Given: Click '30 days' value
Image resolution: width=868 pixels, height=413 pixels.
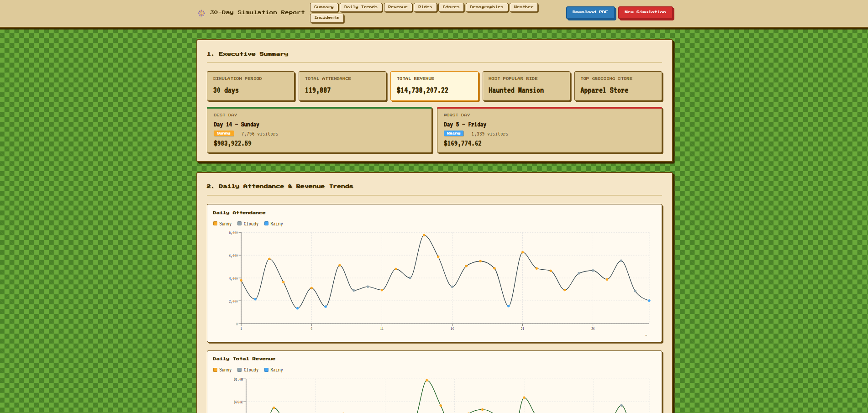Looking at the screenshot, I should 226,90.
